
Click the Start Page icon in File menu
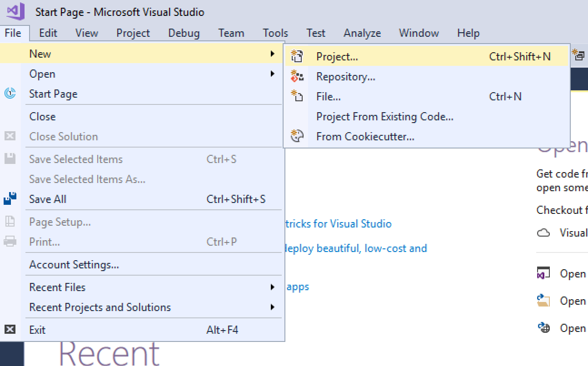(x=10, y=94)
